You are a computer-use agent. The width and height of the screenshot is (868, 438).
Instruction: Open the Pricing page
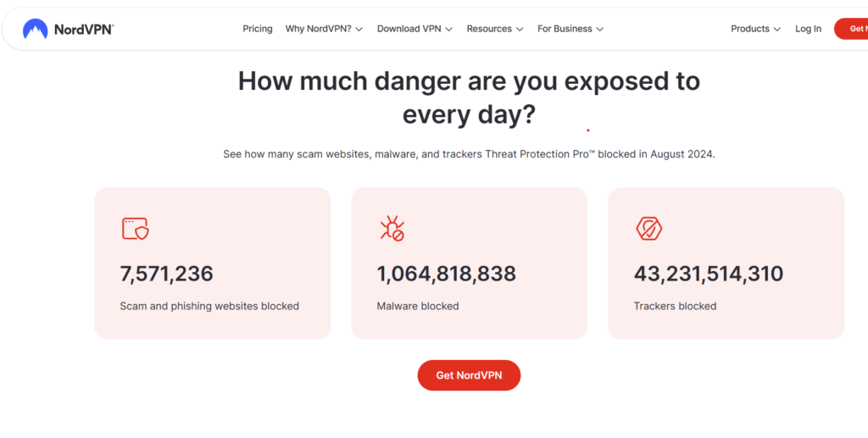coord(258,29)
